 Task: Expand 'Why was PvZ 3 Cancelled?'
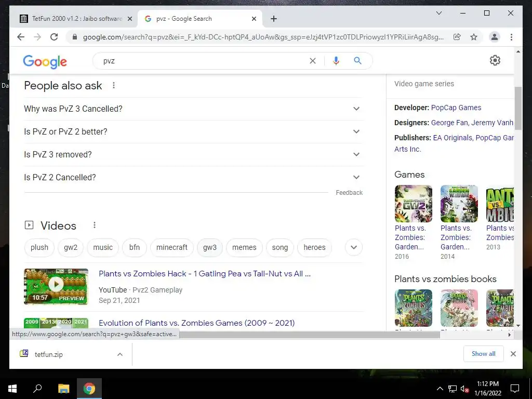193,109
